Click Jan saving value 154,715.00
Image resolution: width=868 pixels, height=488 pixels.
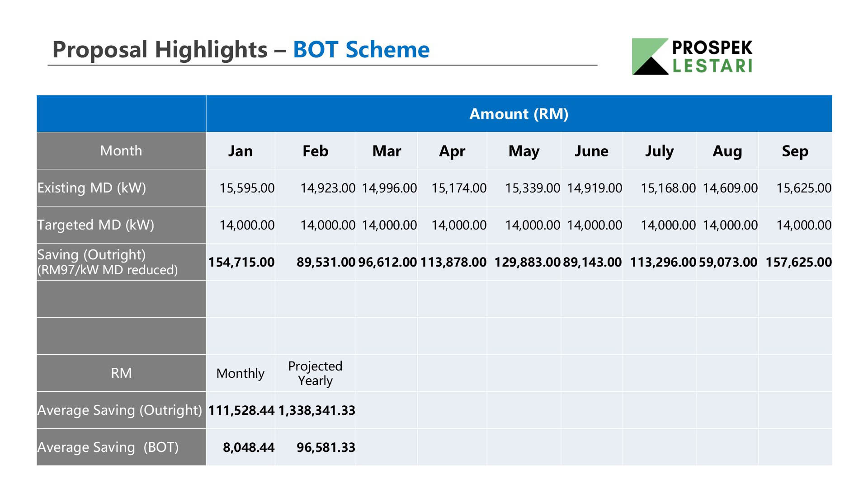point(241,262)
